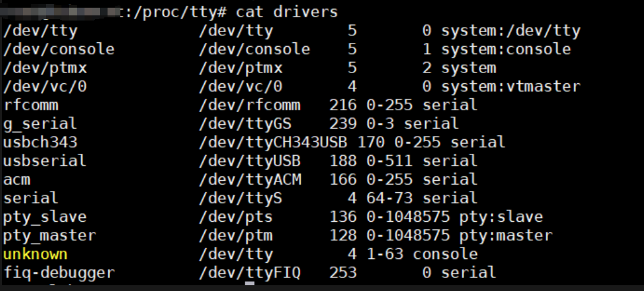Click the "pty_slave" driver name
The image size is (644, 291).
(x=45, y=217)
